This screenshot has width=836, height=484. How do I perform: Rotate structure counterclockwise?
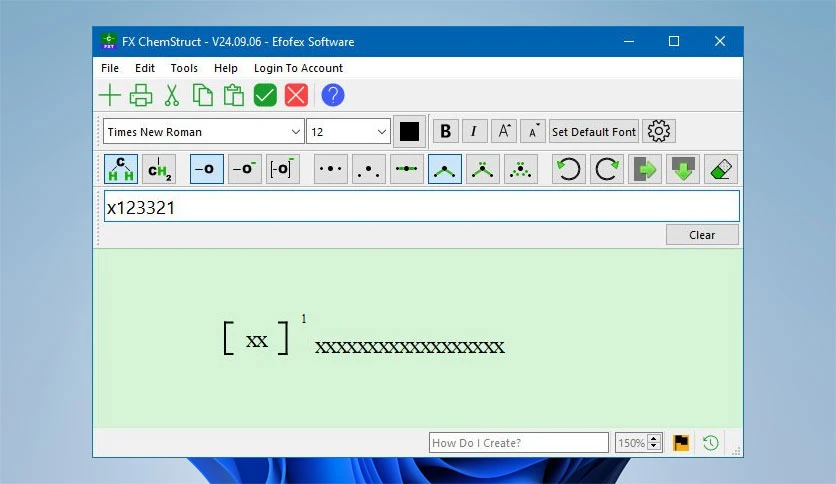pyautogui.click(x=568, y=169)
